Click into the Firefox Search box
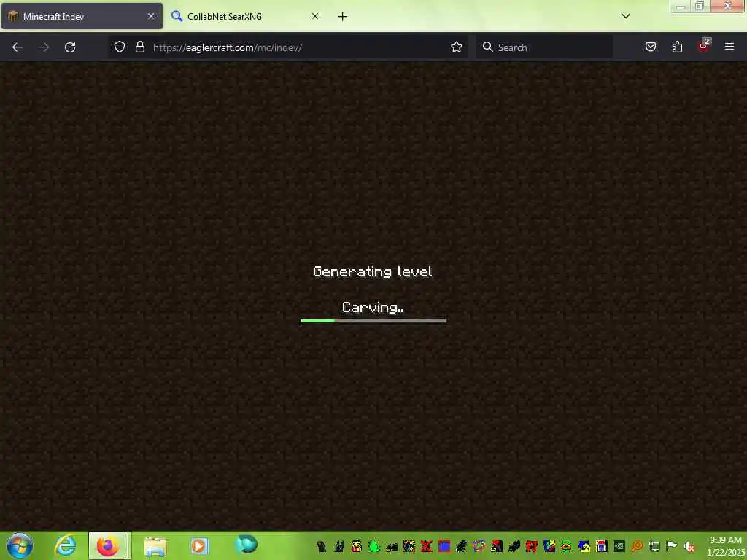Screen dimensions: 747x560 pyautogui.click(x=544, y=47)
